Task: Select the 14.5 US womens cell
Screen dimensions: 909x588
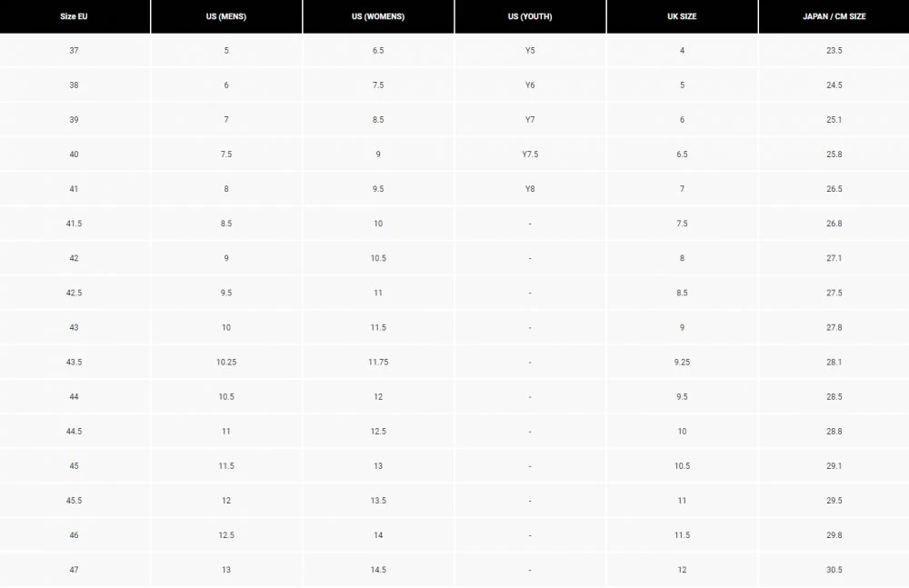Action: (378, 570)
